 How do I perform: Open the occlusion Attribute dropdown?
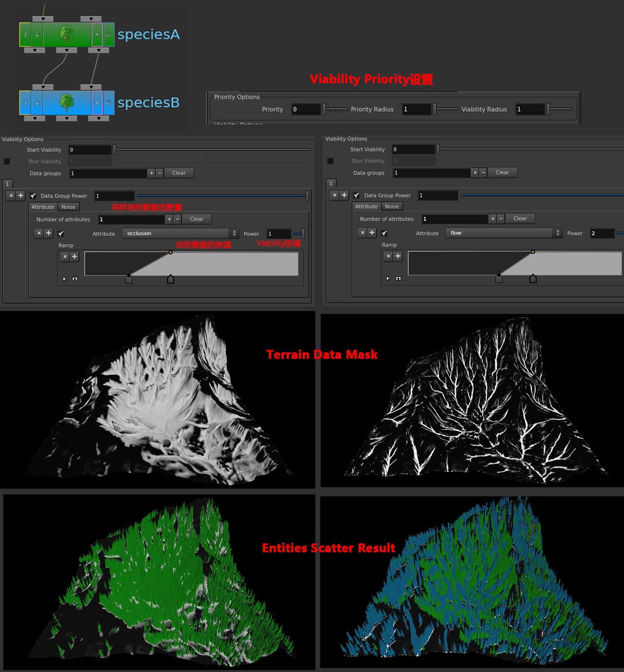(x=180, y=233)
